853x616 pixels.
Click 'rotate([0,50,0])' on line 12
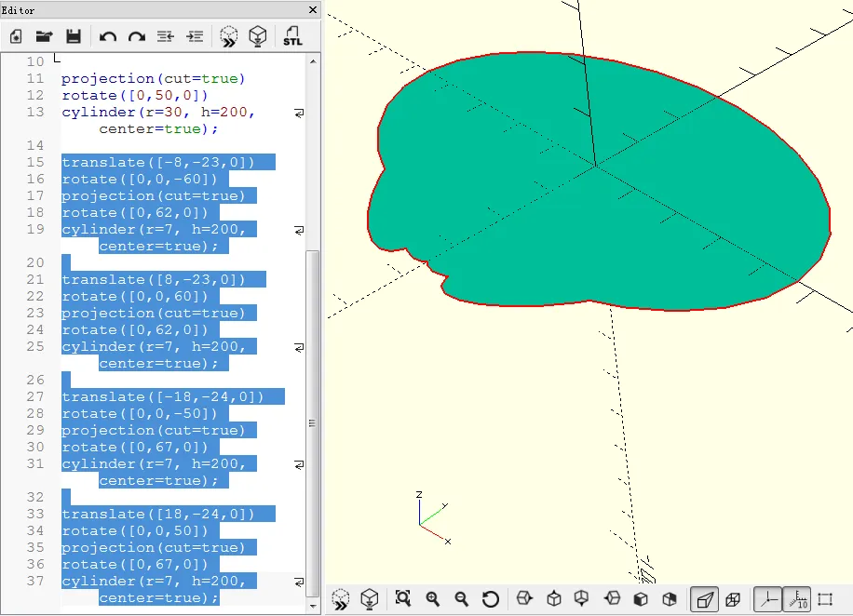tap(135, 95)
